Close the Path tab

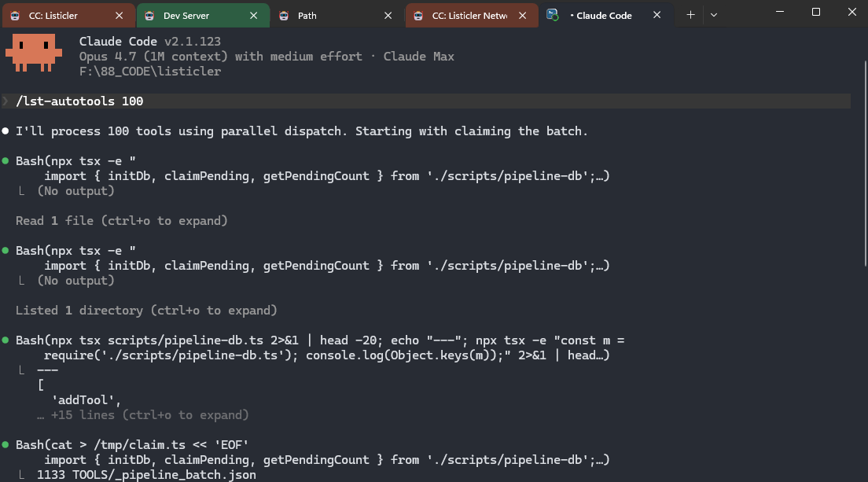point(388,16)
